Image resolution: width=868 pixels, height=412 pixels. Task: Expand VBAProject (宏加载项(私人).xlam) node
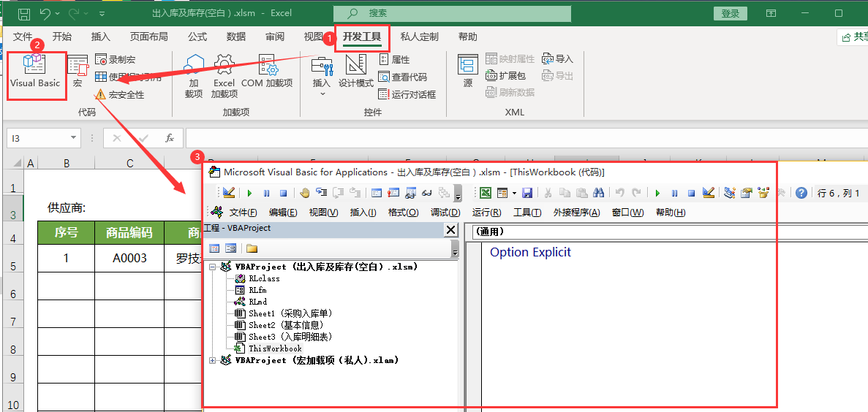coord(213,360)
